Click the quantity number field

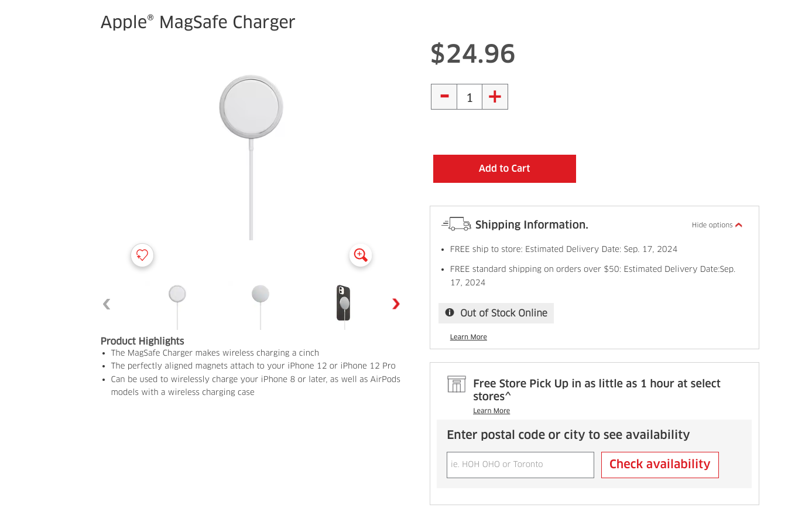tap(470, 97)
